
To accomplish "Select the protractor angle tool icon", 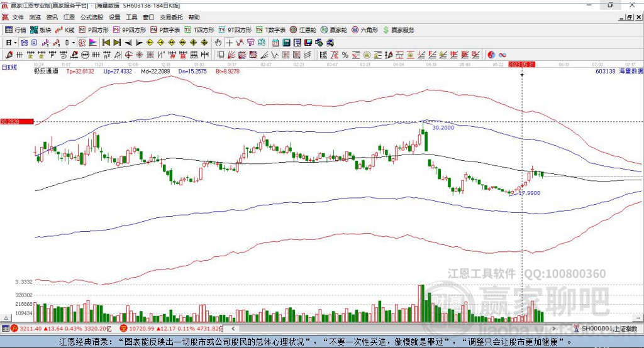I will pyautogui.click(x=118, y=55).
